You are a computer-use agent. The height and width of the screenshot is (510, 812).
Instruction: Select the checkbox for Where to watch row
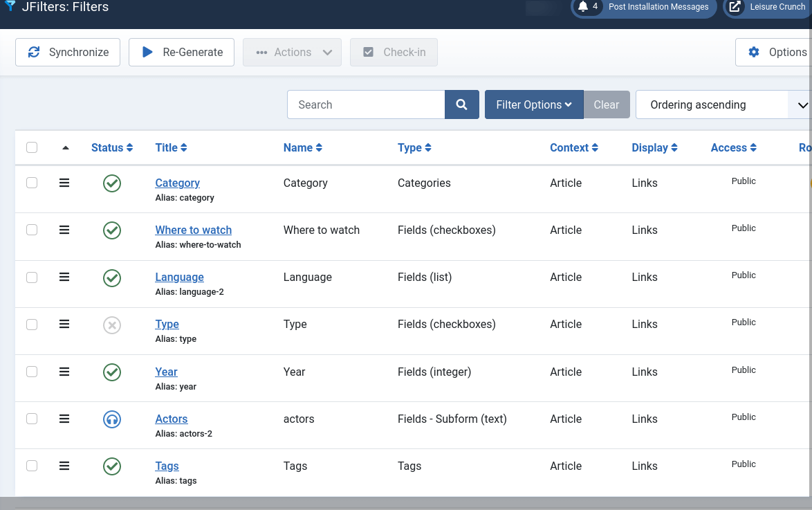[x=32, y=230]
